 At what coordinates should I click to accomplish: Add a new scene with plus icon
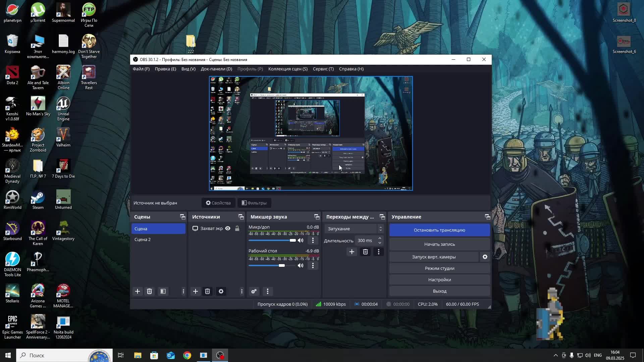(138, 291)
